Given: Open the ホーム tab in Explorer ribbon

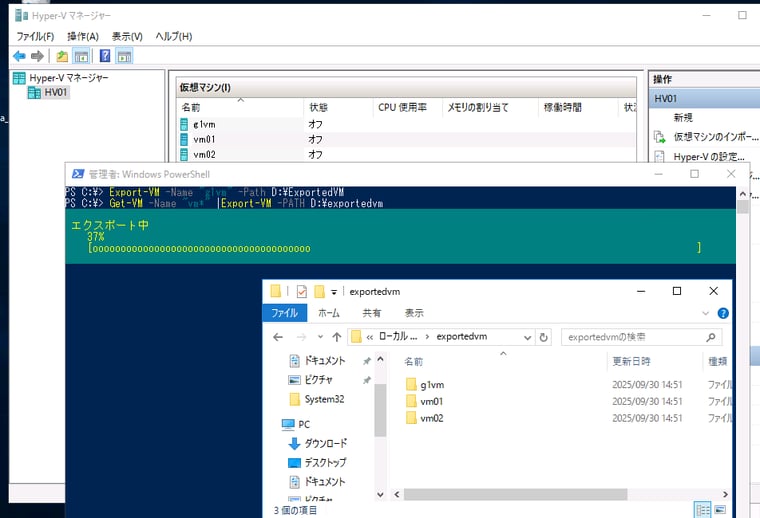Looking at the screenshot, I should click(x=329, y=313).
